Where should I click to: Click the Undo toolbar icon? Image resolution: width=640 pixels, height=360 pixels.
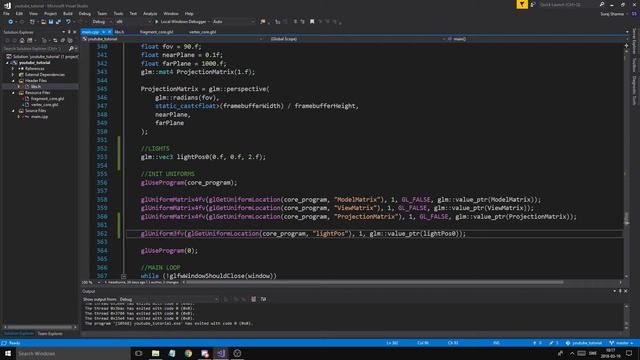tap(68, 22)
